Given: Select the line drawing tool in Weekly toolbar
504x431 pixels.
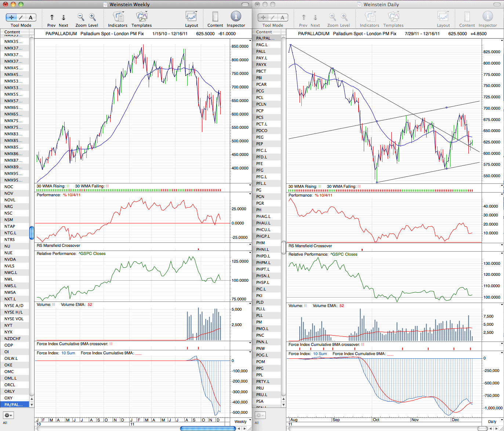Looking at the screenshot, I should [21, 17].
